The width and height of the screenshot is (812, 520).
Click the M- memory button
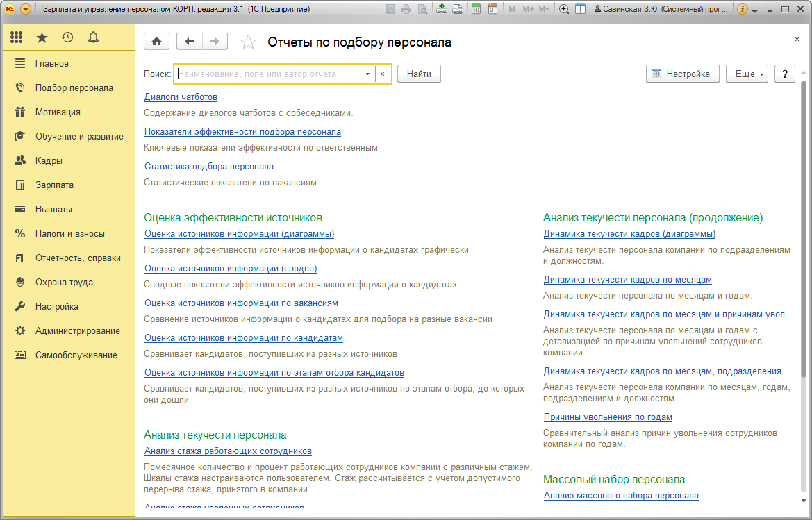(544, 9)
